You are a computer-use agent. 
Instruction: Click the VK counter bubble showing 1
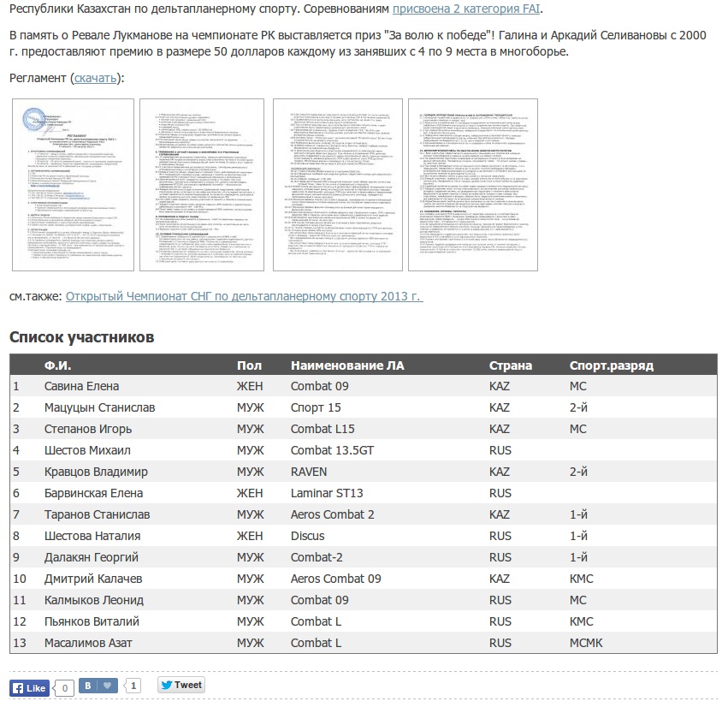[x=133, y=686]
